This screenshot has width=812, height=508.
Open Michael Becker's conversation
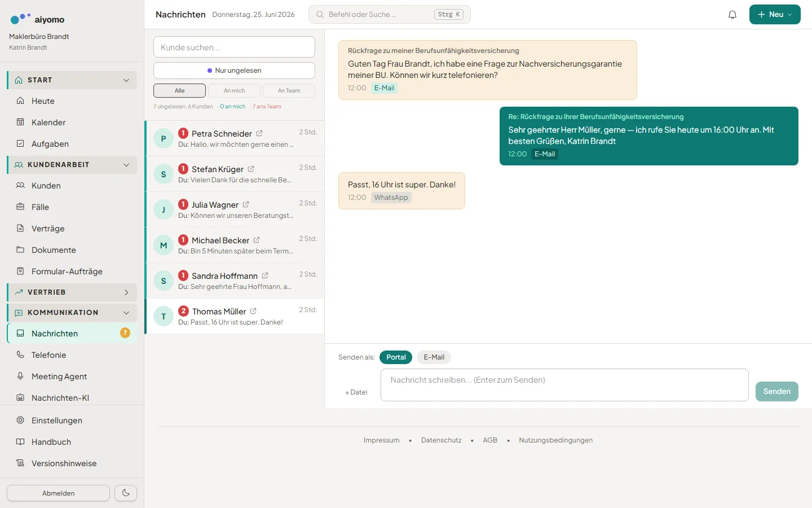pyautogui.click(x=235, y=245)
